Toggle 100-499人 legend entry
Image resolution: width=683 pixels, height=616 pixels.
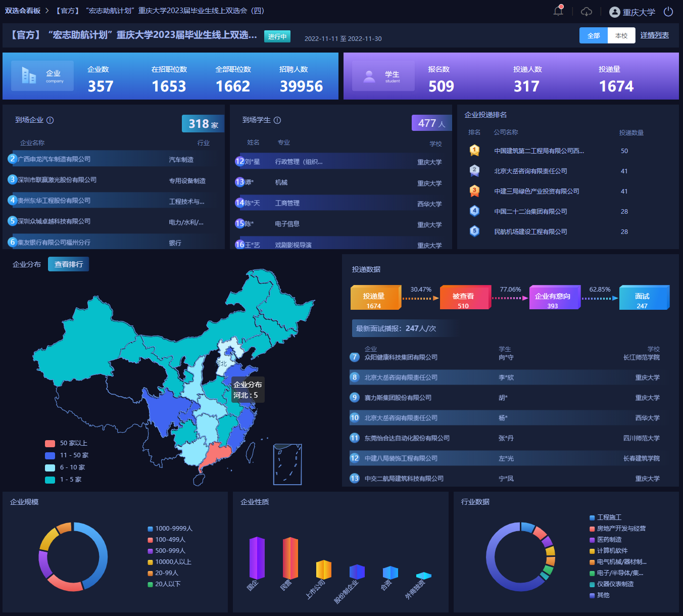[x=167, y=540]
